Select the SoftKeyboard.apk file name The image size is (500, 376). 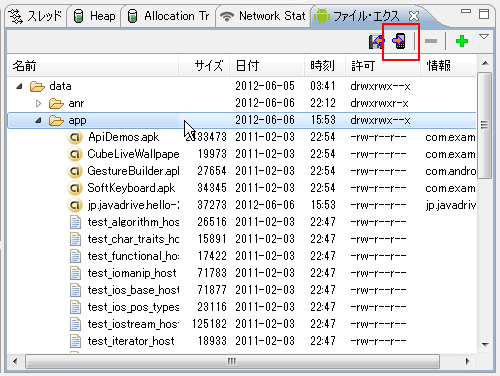coord(131,188)
